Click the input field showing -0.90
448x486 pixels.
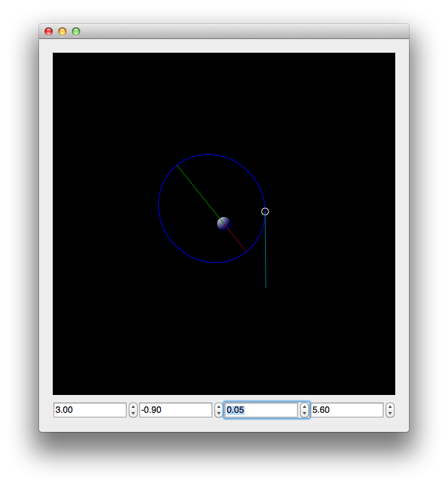click(175, 410)
